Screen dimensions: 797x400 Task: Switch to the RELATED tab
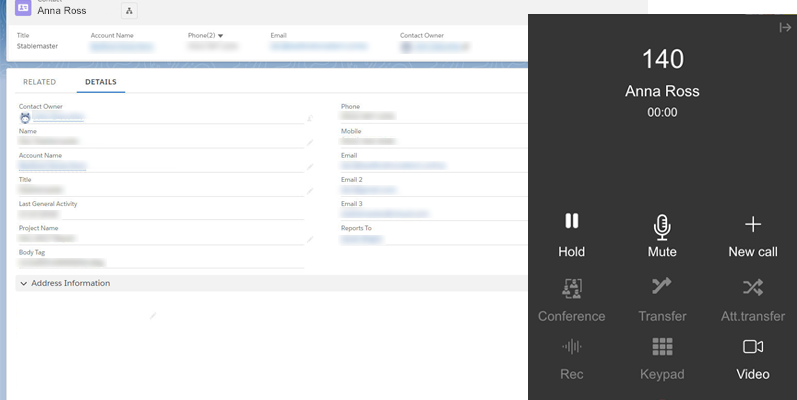pos(39,82)
